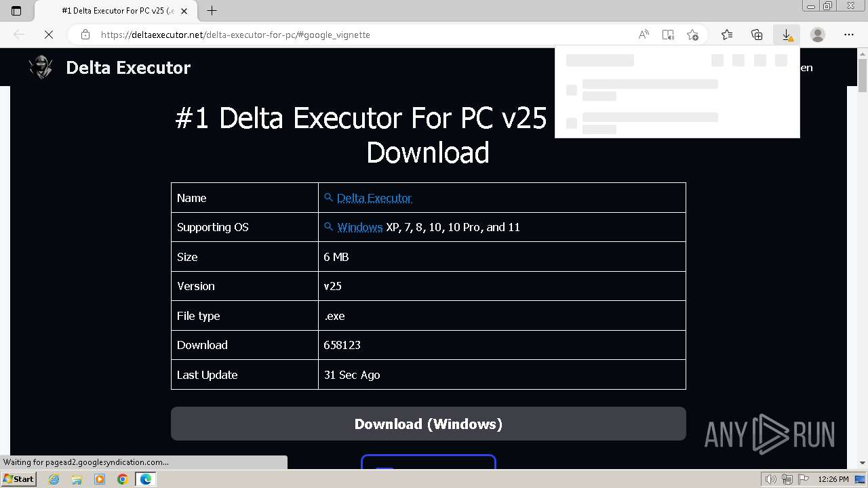Open media player taskbar icon
This screenshot has height=488, width=868.
tap(100, 479)
